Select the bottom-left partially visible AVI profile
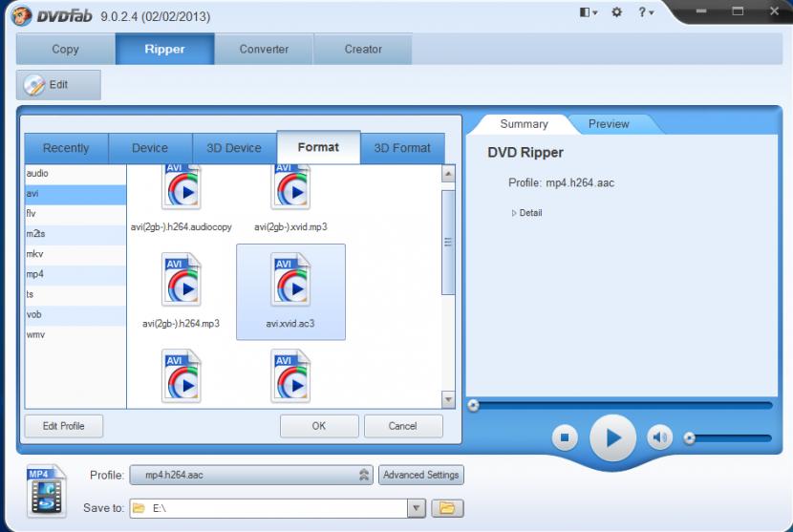793x532 pixels. click(182, 376)
